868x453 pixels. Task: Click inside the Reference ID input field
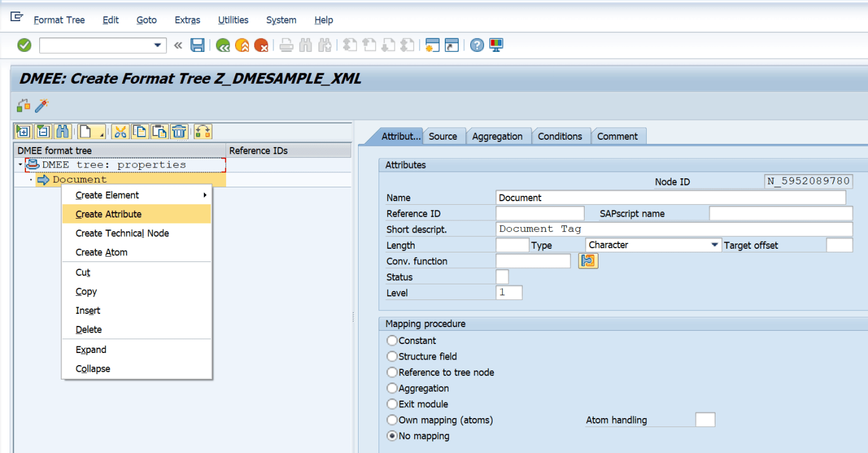[x=539, y=213]
